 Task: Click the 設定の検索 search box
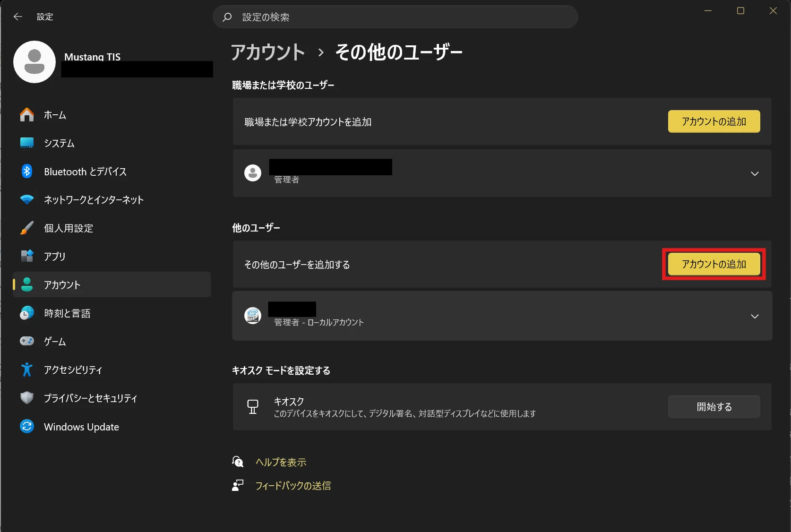click(x=395, y=17)
